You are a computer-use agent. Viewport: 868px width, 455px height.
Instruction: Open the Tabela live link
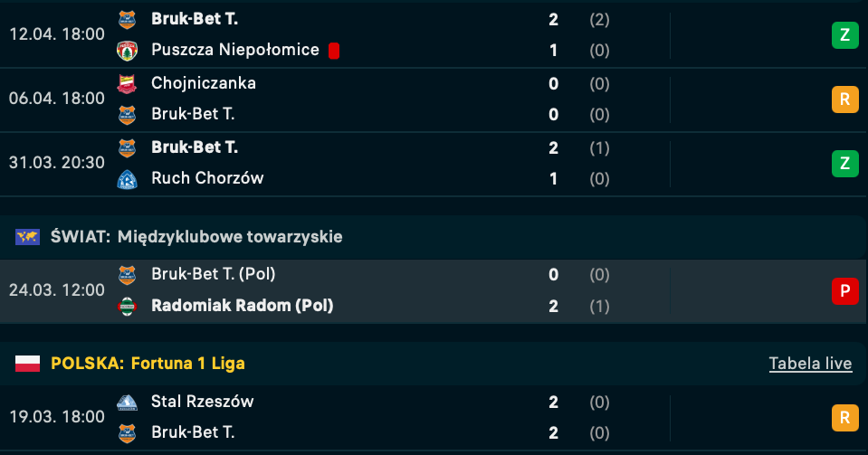click(810, 364)
